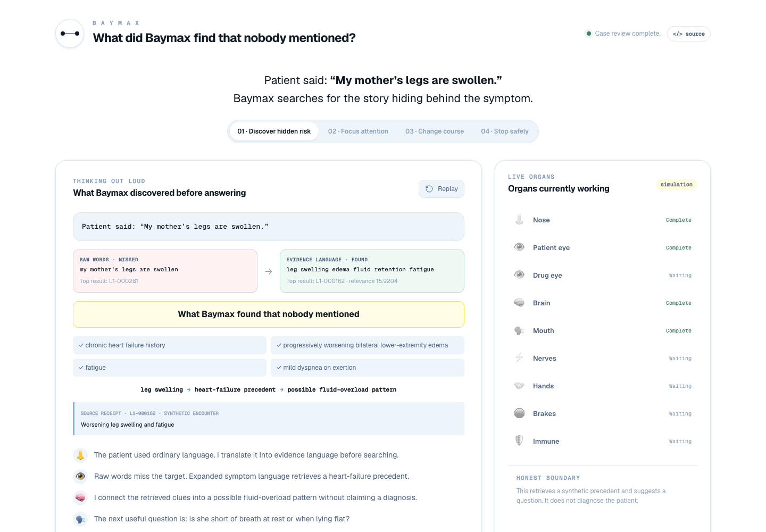Click the Immune shield icon

[519, 441]
